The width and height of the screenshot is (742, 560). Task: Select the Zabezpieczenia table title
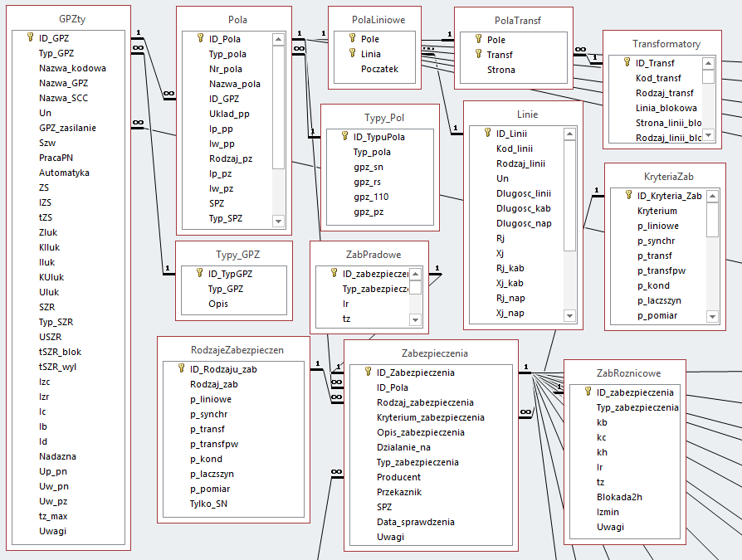(434, 353)
